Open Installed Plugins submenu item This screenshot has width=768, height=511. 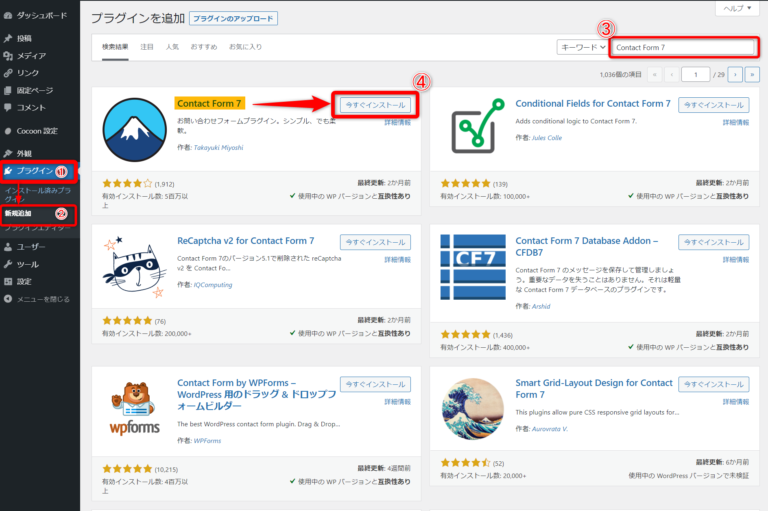(x=38, y=194)
